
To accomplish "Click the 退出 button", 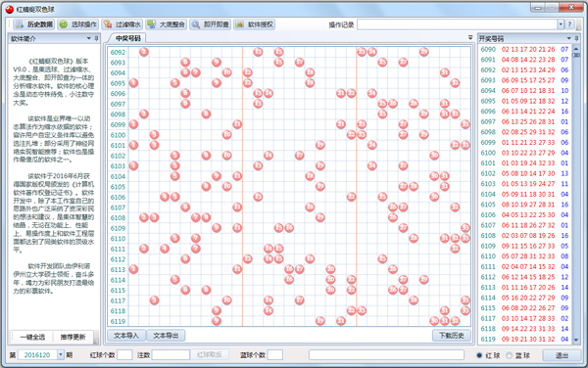I will click(562, 355).
